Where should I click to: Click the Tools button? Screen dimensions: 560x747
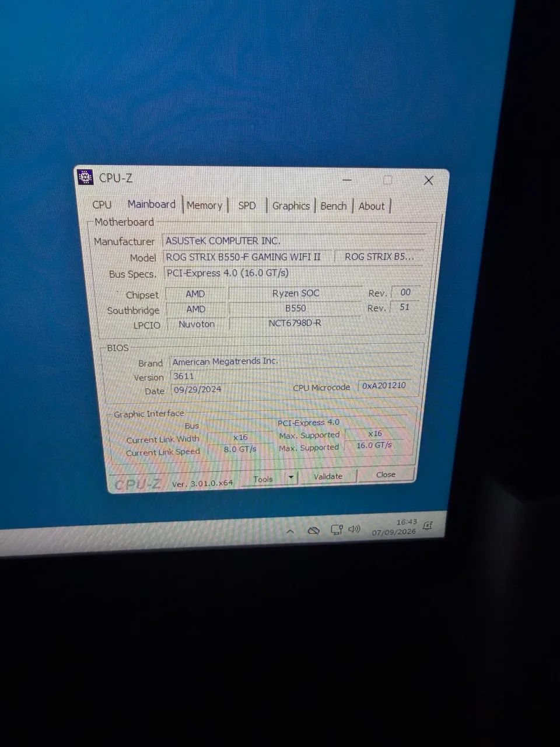pyautogui.click(x=263, y=479)
